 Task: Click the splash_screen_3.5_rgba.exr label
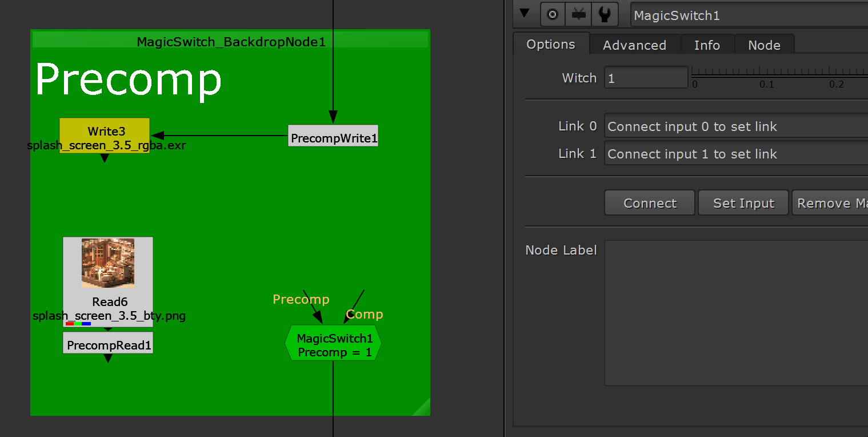tap(106, 145)
